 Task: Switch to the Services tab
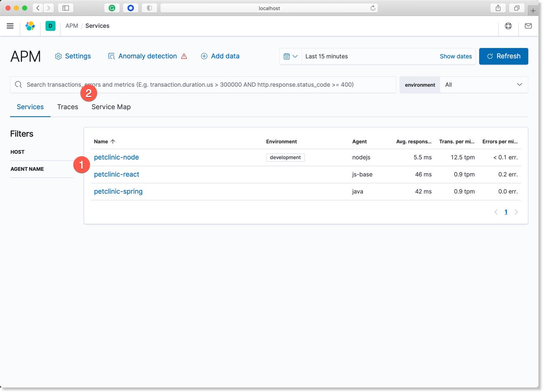30,107
